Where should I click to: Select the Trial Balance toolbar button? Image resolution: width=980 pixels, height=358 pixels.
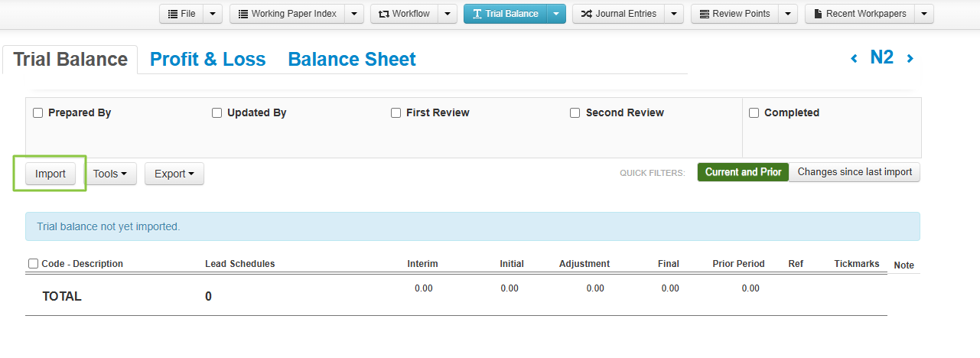[505, 14]
